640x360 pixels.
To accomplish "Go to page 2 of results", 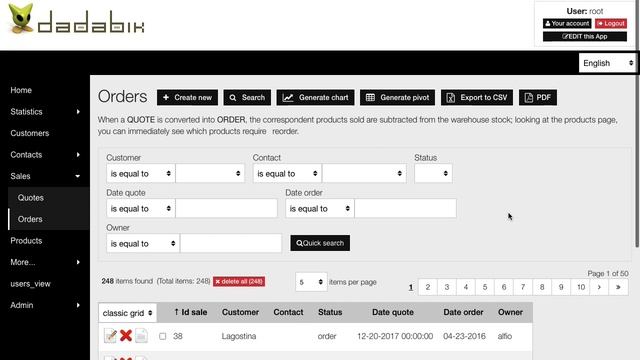I will point(428,287).
